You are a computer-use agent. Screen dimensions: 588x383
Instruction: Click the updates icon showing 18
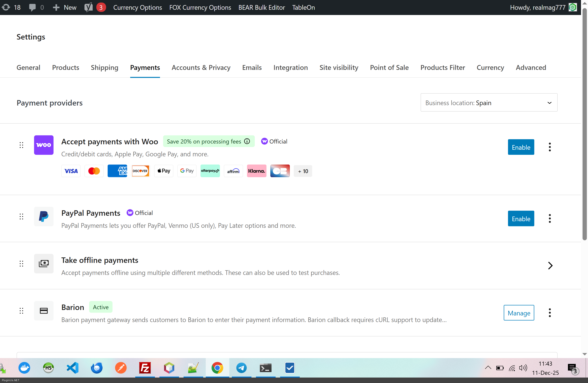pos(6,7)
